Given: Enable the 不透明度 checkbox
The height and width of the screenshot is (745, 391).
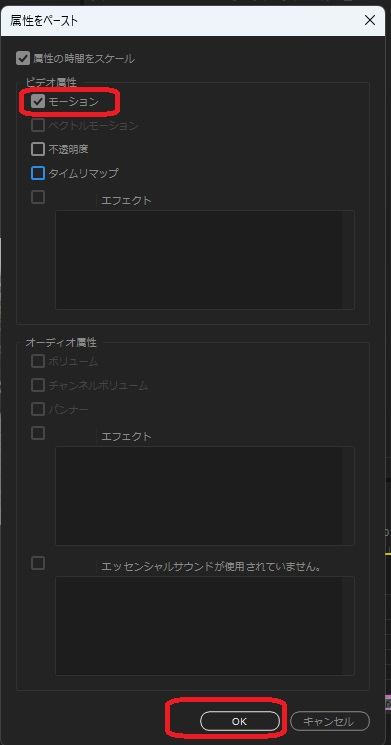Looking at the screenshot, I should click(x=38, y=149).
